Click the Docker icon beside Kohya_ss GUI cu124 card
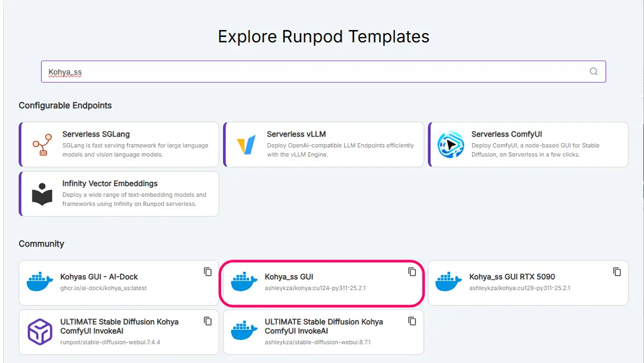Viewport: 644px width, 363px height. click(x=244, y=282)
